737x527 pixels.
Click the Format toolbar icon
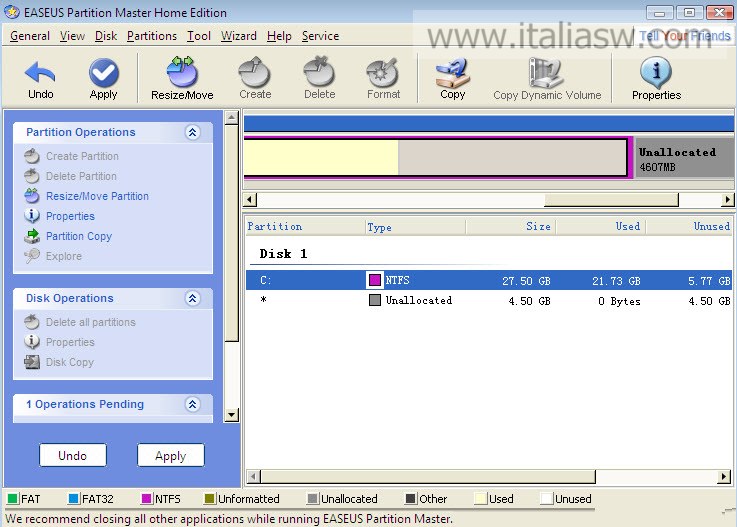[383, 78]
